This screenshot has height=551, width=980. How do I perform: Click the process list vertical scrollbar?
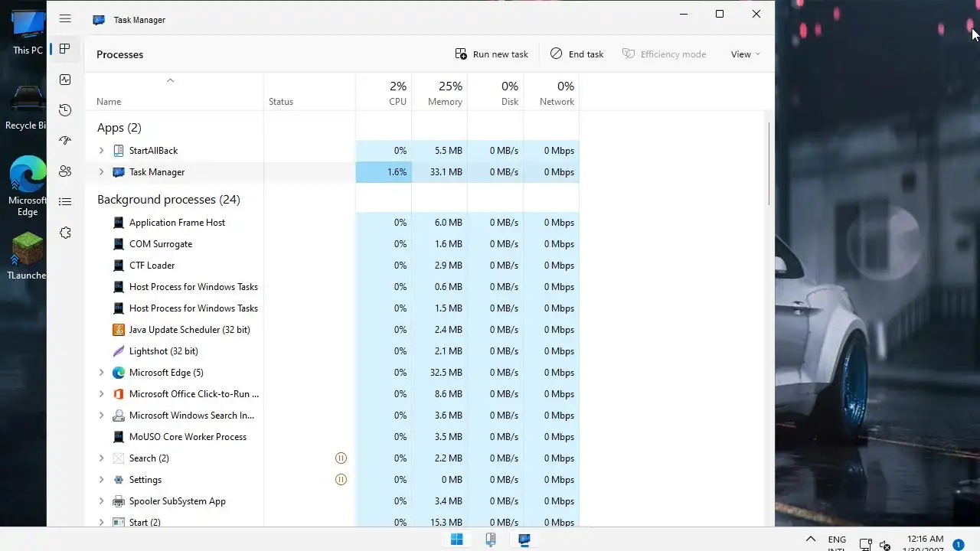(769, 163)
